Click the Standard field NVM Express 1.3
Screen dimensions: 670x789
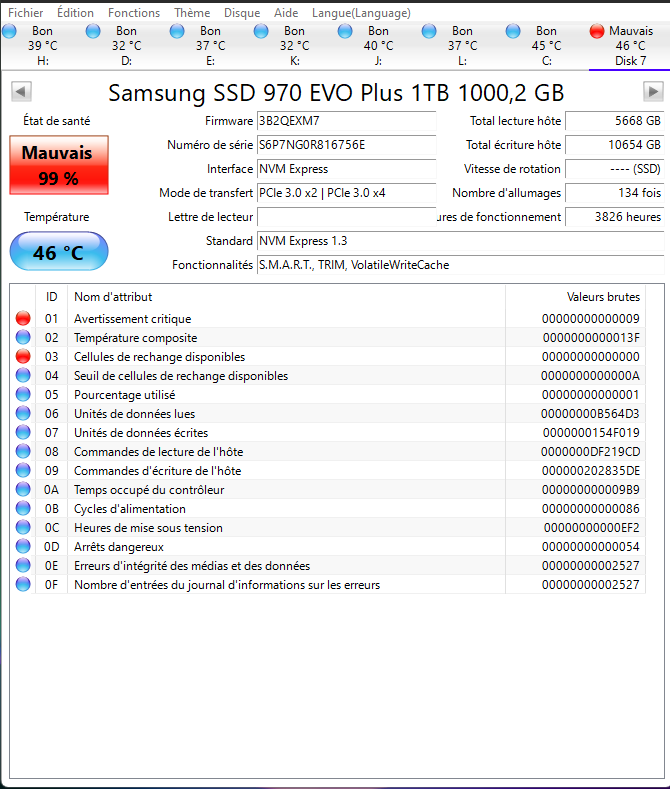point(460,241)
